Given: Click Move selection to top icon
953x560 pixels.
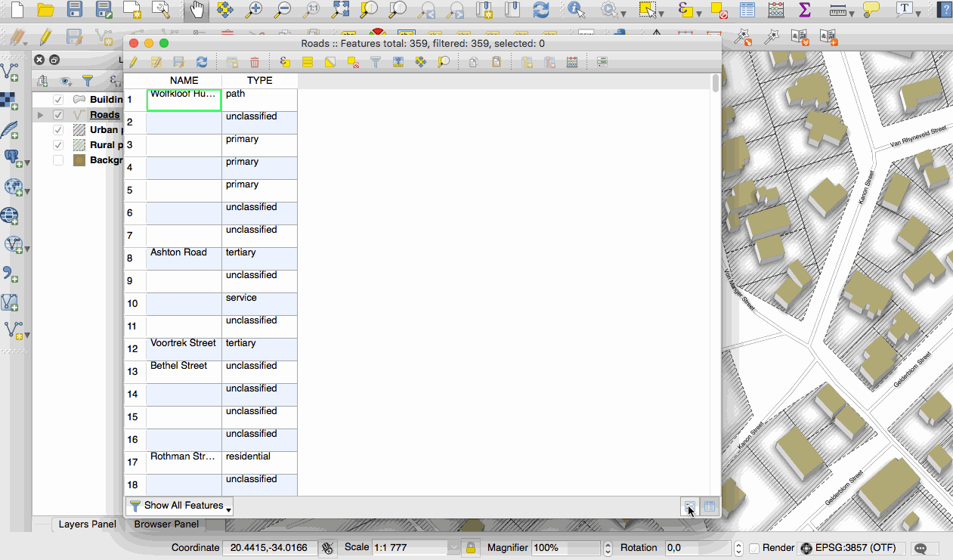Looking at the screenshot, I should (398, 63).
